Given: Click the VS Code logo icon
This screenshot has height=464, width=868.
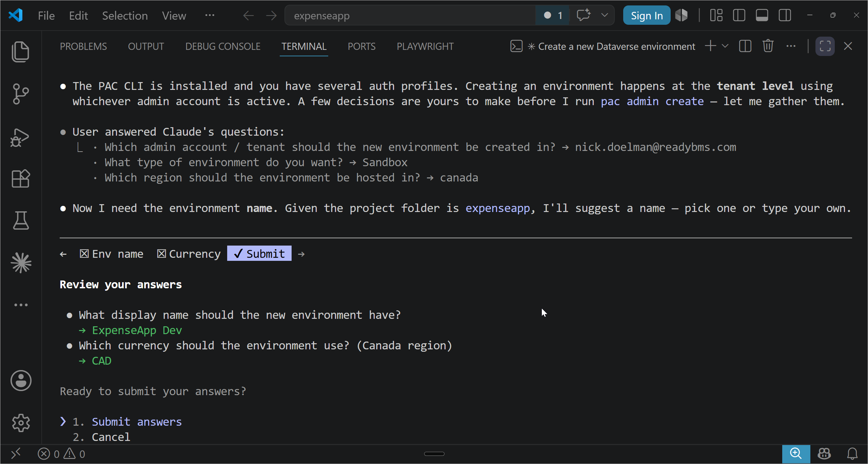Looking at the screenshot, I should (x=16, y=15).
